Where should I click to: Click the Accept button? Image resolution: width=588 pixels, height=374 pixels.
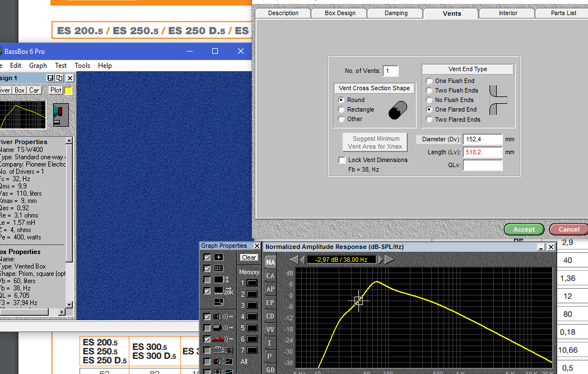pos(524,229)
